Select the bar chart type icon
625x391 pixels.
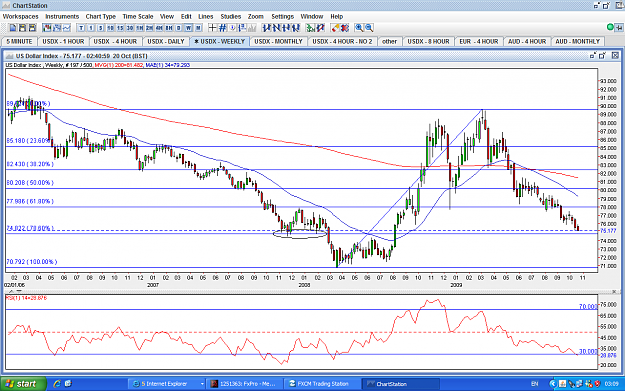point(57,28)
